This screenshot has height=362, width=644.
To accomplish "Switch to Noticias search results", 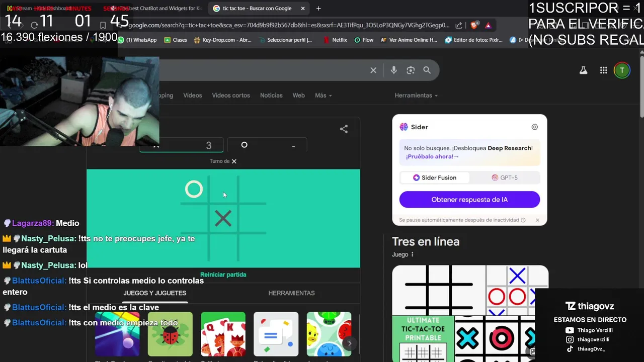I will click(271, 96).
